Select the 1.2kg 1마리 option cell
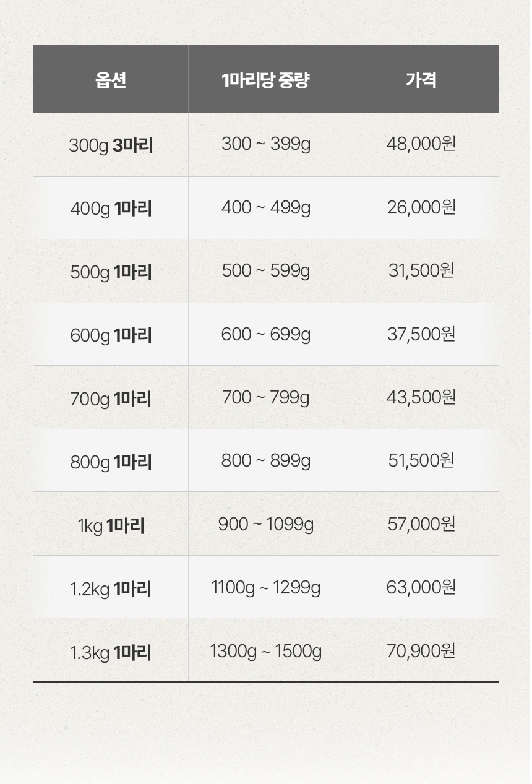The height and width of the screenshot is (784, 532). (111, 588)
